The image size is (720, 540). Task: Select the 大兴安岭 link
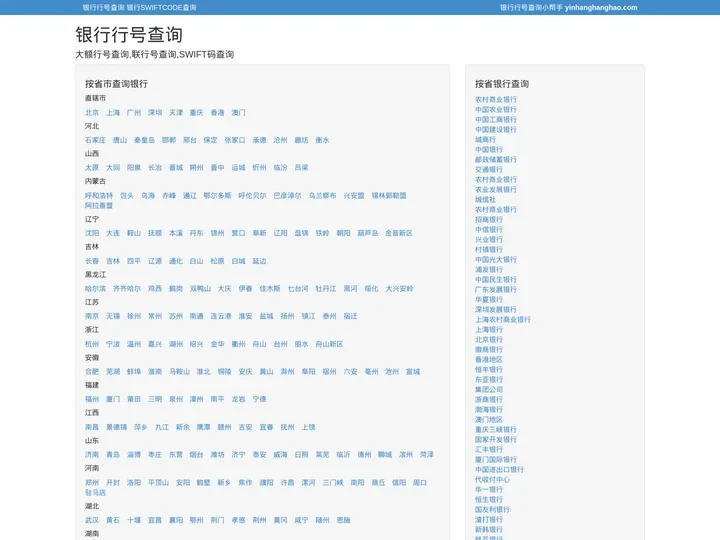(399, 288)
